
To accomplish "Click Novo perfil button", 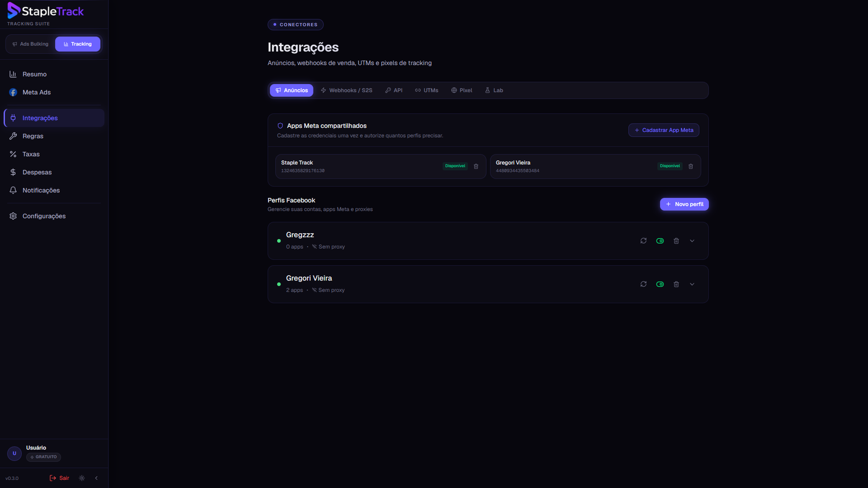I will (684, 204).
